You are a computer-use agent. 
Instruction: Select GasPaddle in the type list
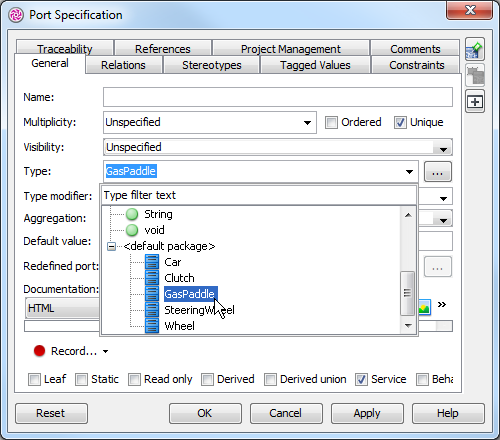191,294
